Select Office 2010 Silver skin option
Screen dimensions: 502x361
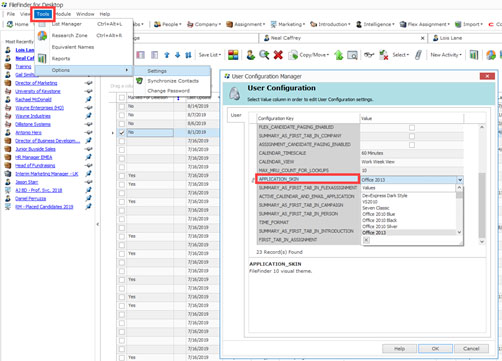point(380,227)
